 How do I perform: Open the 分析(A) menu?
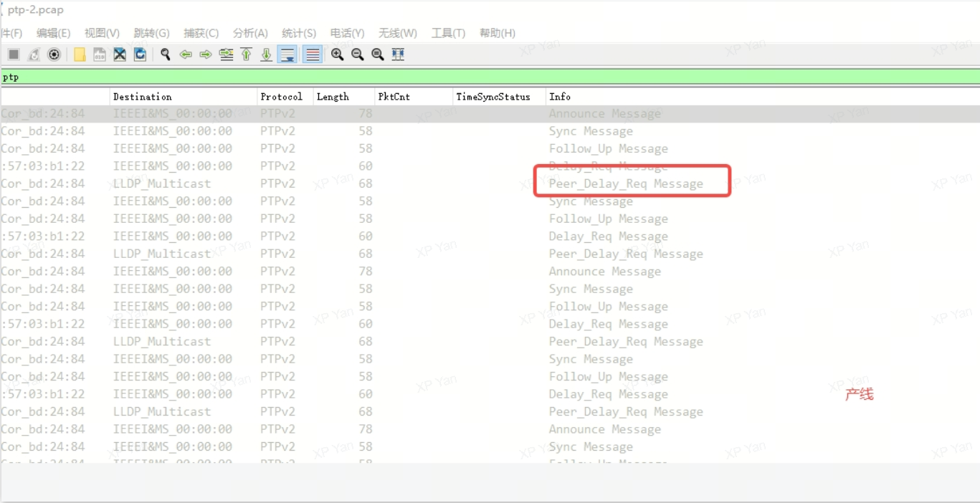tap(250, 33)
